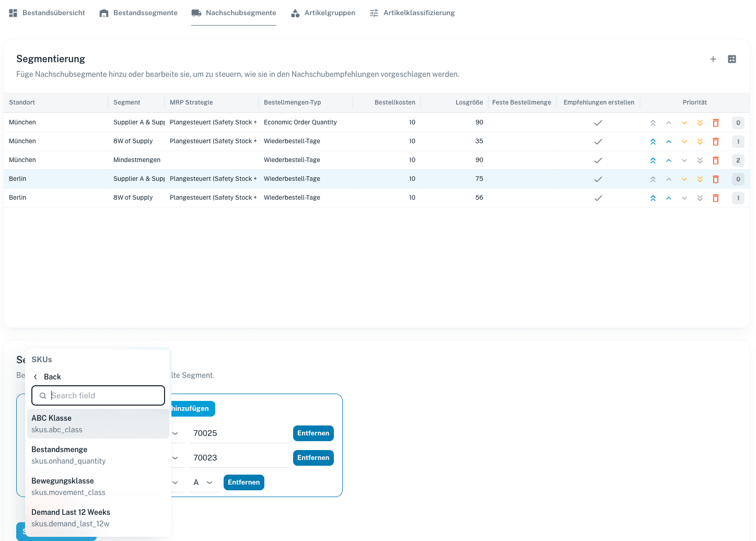Go Back in the SKUs field picker
Screen dimensions: 756x541
[x=47, y=377]
